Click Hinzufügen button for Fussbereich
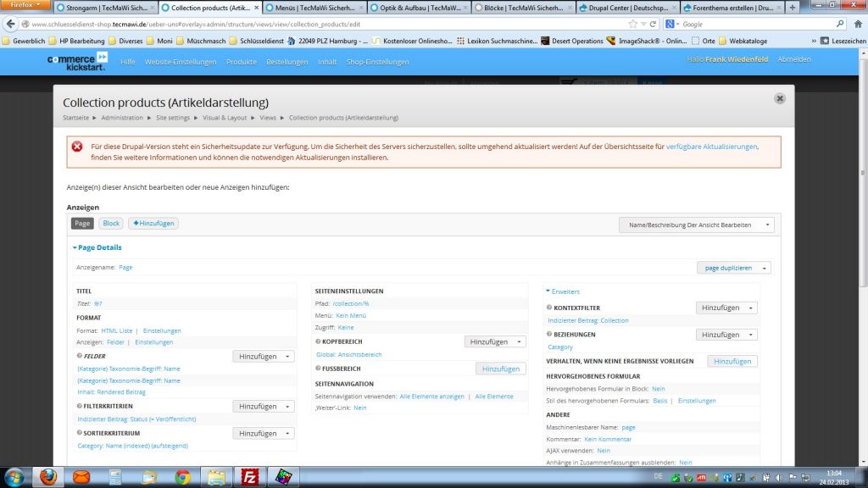 (x=500, y=369)
